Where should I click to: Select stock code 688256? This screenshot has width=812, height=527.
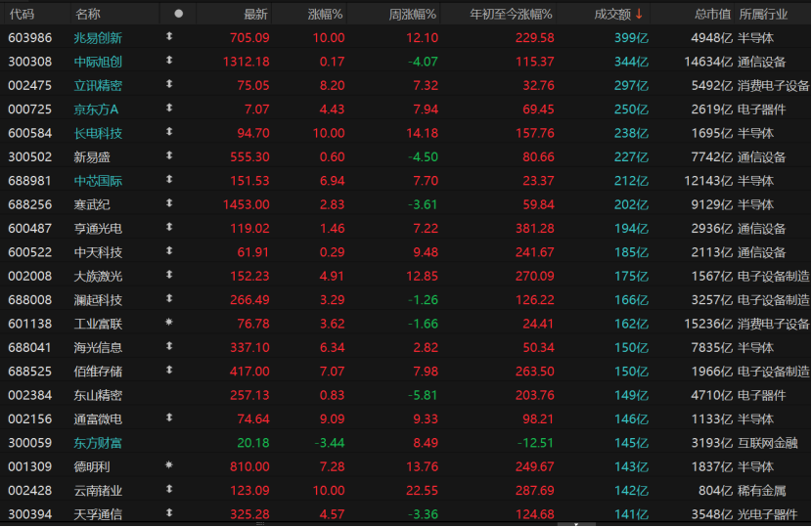(x=30, y=204)
